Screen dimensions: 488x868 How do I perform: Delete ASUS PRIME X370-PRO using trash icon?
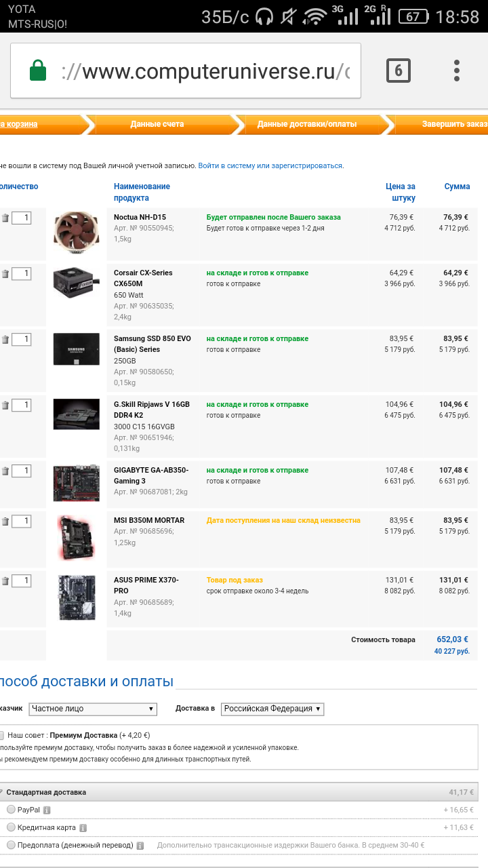(x=5, y=580)
